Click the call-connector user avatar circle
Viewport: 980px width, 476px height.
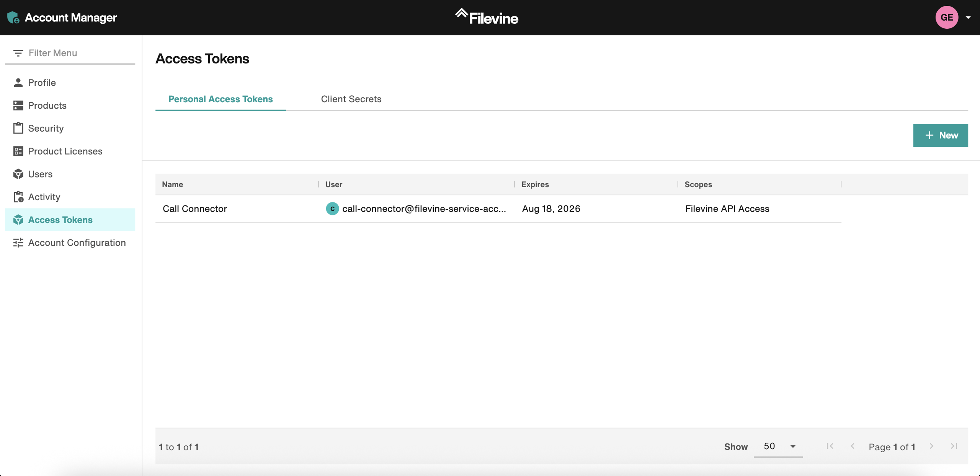point(332,209)
